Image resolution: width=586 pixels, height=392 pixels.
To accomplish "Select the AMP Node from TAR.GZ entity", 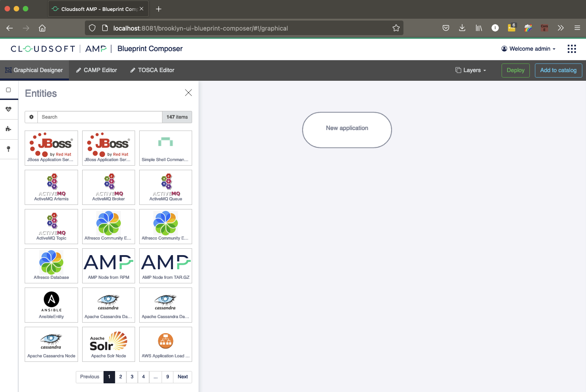I will click(x=166, y=266).
